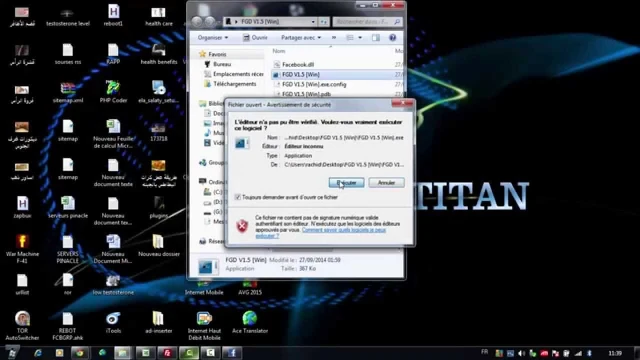Click the Explorer help question mark icon
This screenshot has height=360, width=640.
(392, 38)
